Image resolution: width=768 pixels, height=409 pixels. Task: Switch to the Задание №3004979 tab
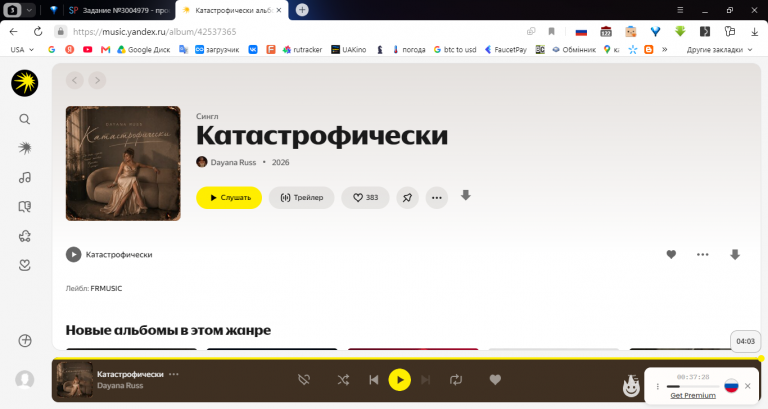tap(121, 10)
